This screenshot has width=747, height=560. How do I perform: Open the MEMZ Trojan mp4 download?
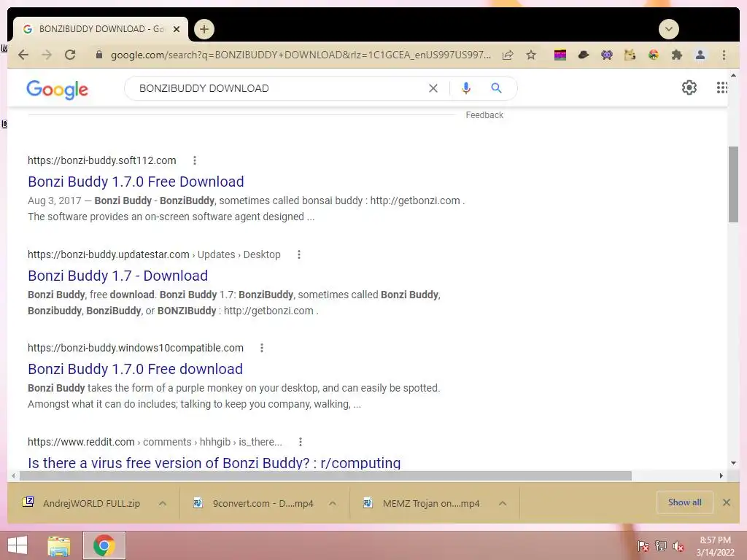(x=422, y=503)
